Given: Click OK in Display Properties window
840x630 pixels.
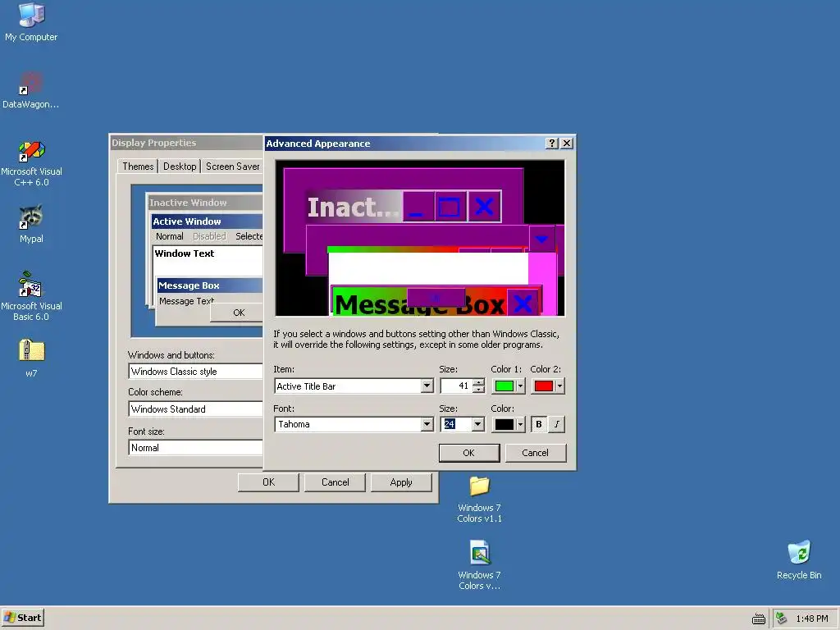Looking at the screenshot, I should [x=268, y=482].
